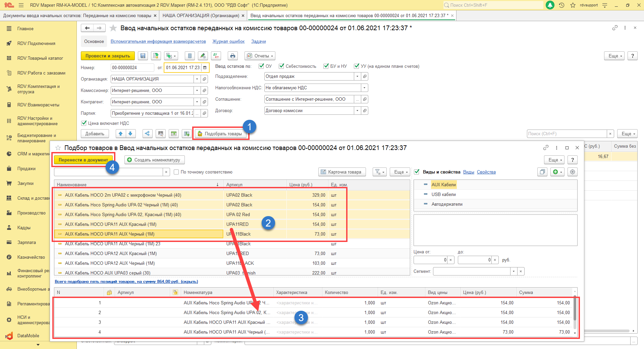Uncheck the Себестоимость checkbox
Screen dimensions: 644x349
pyautogui.click(x=282, y=66)
